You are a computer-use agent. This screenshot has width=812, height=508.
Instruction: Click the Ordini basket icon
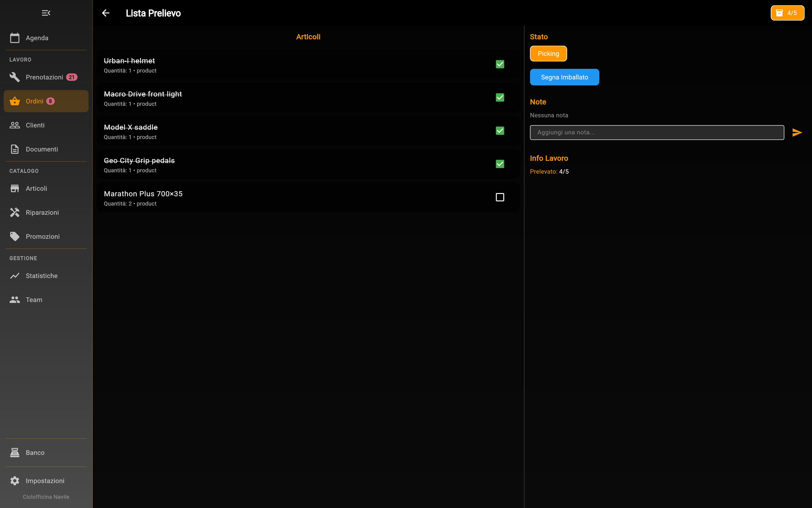coord(15,101)
